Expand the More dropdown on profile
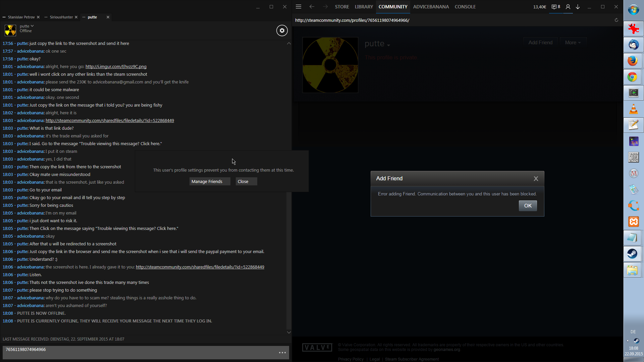 (x=573, y=43)
